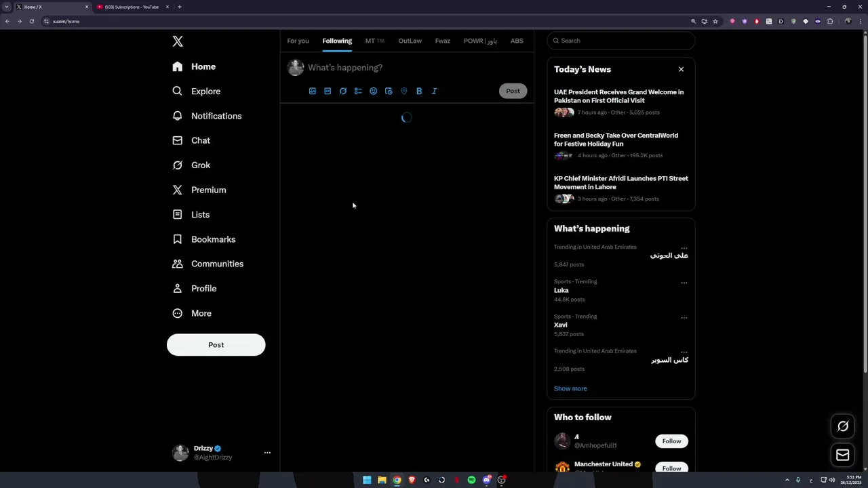Open the floating Grok button
Viewport: 868px width, 488px height.
click(843, 426)
